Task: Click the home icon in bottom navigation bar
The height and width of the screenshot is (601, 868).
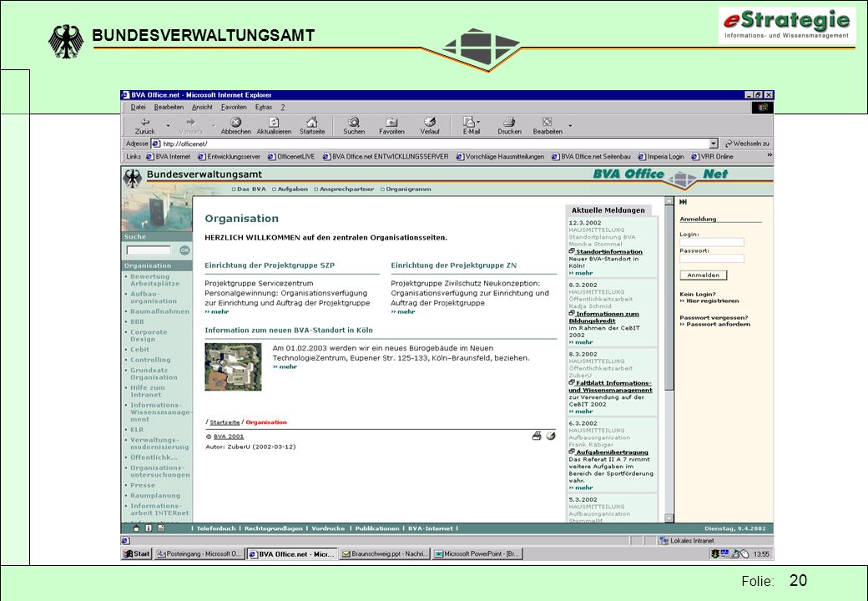Action: tap(136, 528)
